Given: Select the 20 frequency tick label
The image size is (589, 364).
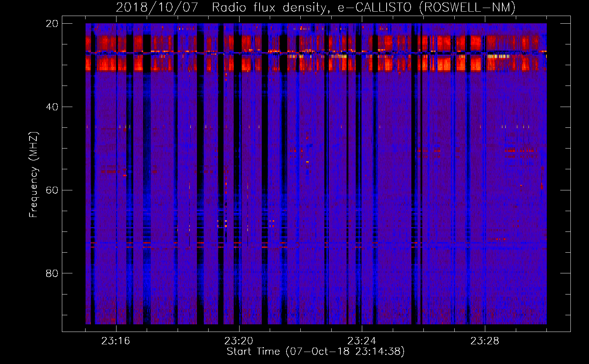Looking at the screenshot, I should [x=52, y=24].
